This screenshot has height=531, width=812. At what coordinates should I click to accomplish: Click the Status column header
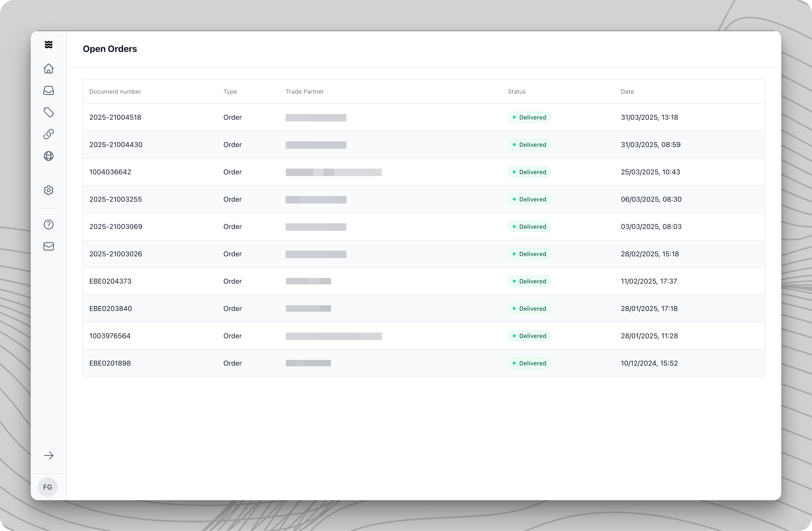[x=516, y=91]
